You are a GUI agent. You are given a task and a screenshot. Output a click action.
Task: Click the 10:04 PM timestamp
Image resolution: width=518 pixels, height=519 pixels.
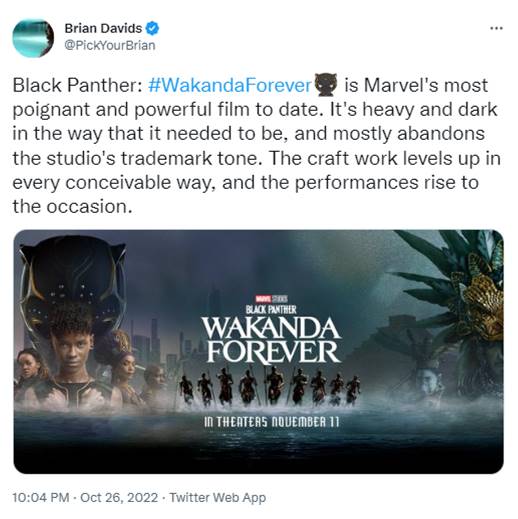[x=41, y=497]
